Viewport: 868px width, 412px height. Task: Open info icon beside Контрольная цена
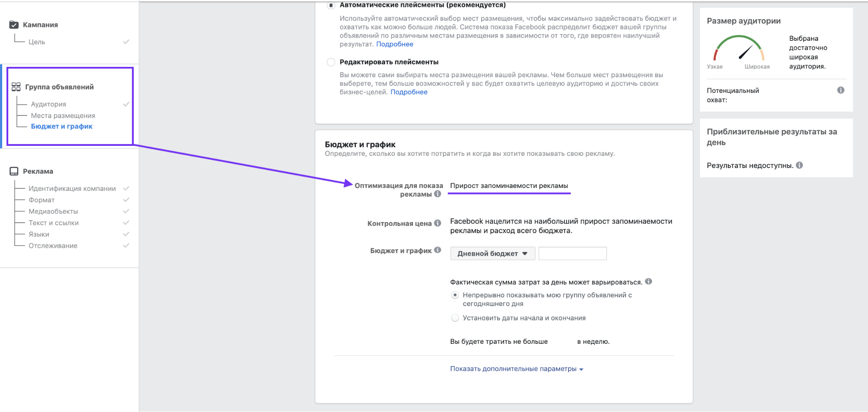[x=438, y=223]
